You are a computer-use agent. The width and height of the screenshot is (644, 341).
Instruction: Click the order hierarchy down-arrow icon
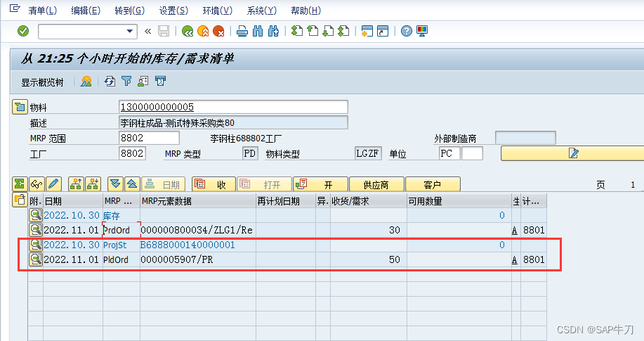click(93, 184)
